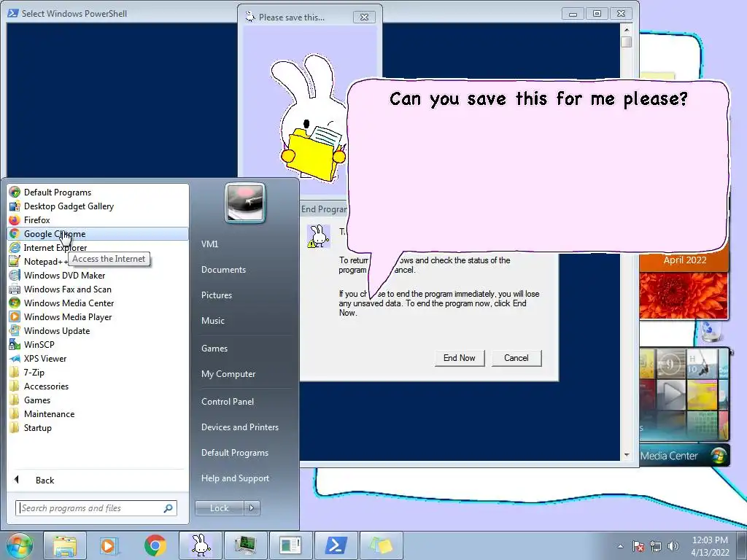Launch Notepad++ from the Start menu

pos(98,262)
